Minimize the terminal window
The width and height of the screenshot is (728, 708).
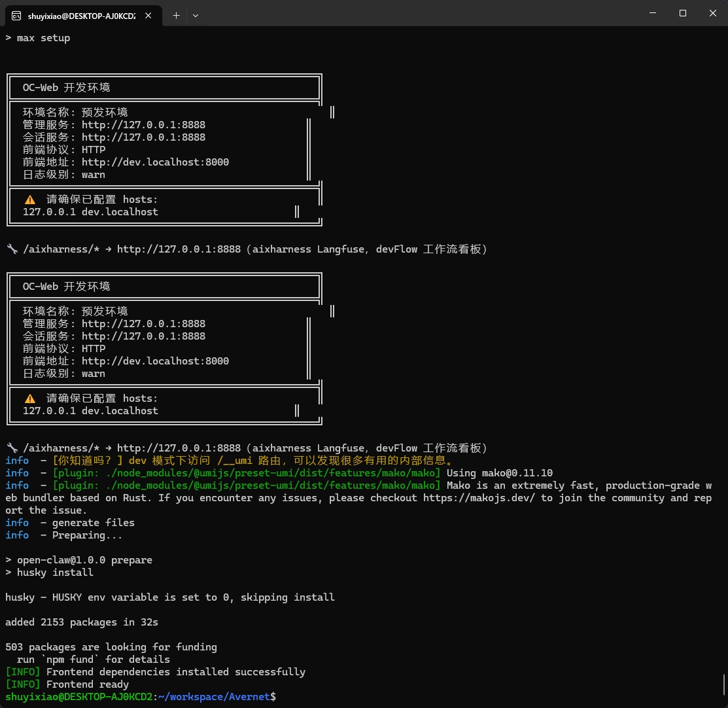tap(652, 13)
